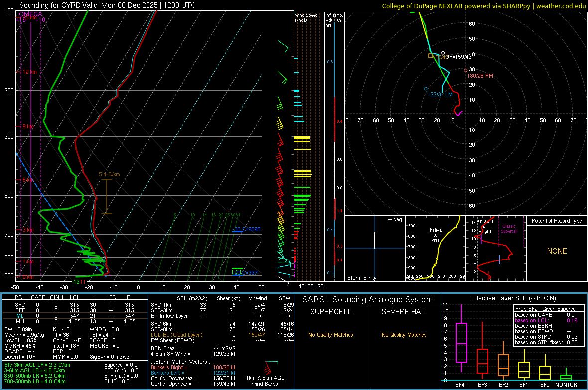
Task: Click the PW = 0.09in value
Action: click(18, 329)
